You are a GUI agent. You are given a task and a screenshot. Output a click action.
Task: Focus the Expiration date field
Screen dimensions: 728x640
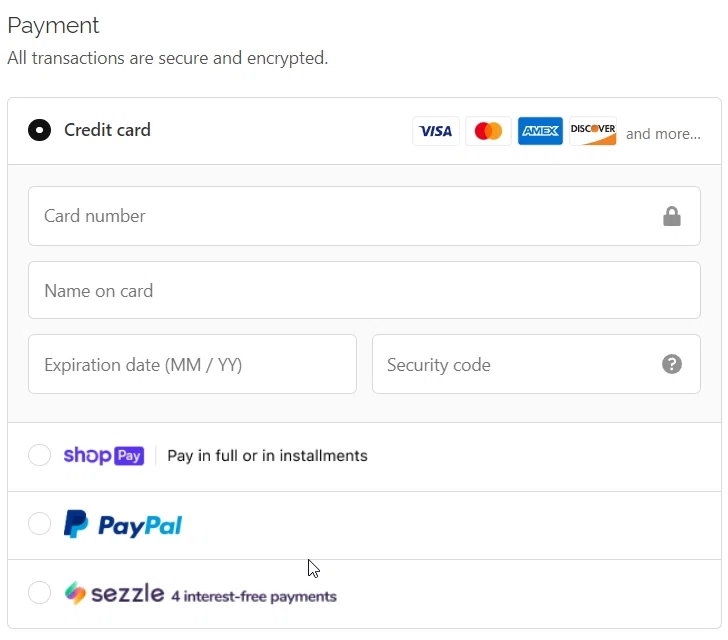click(x=192, y=364)
